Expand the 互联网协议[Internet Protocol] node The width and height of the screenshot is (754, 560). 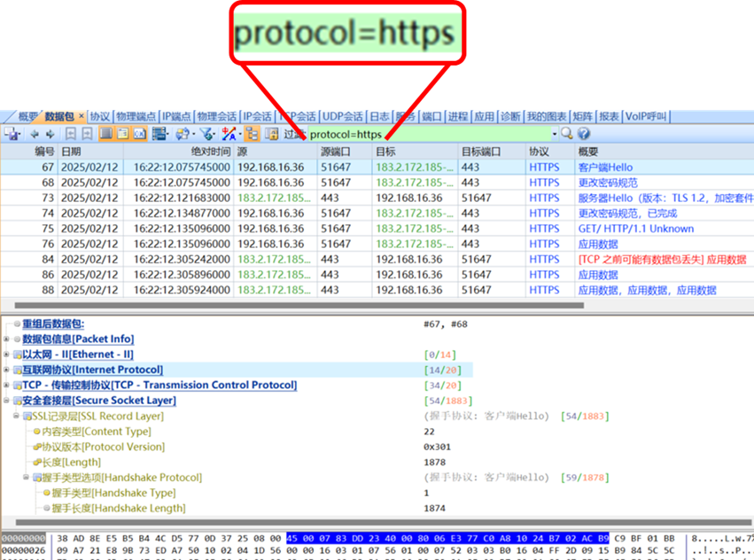click(x=6, y=370)
